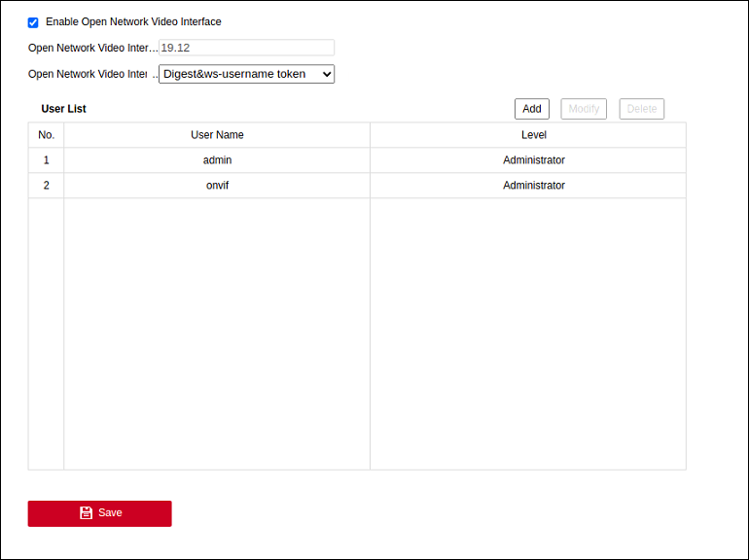Toggle Enable Open Network Video Interface checkbox
The width and height of the screenshot is (749, 560).
pyautogui.click(x=33, y=22)
